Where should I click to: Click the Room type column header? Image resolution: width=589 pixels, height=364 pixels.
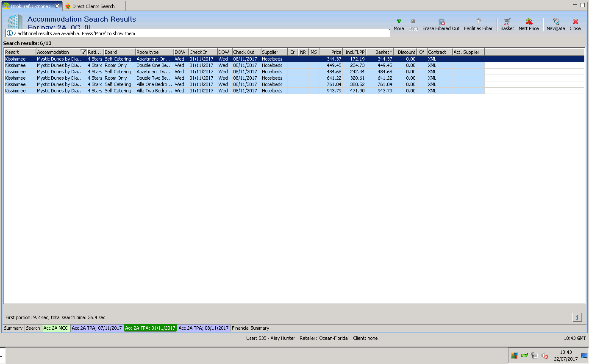pyautogui.click(x=154, y=52)
